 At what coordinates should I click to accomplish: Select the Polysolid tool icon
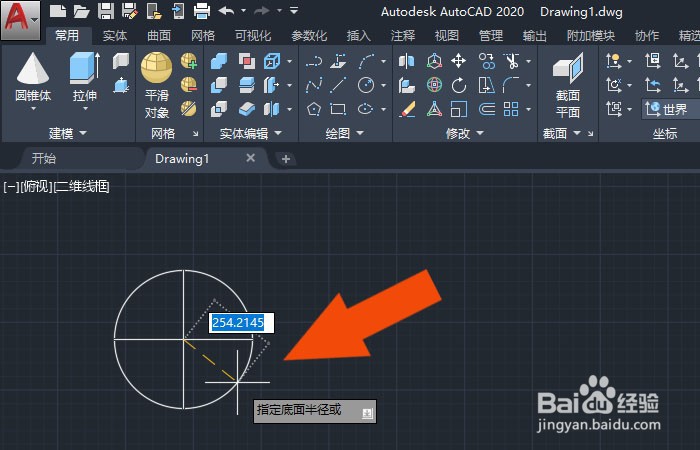(121, 61)
